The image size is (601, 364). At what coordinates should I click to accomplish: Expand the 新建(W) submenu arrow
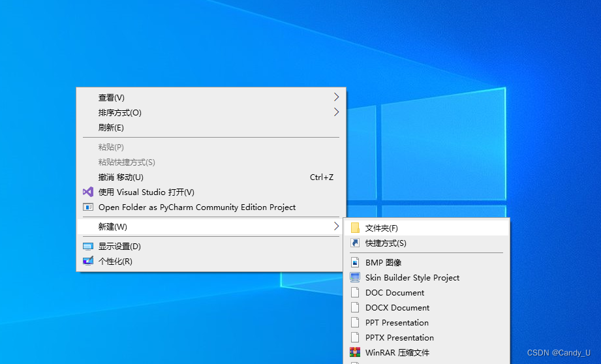[x=336, y=226]
